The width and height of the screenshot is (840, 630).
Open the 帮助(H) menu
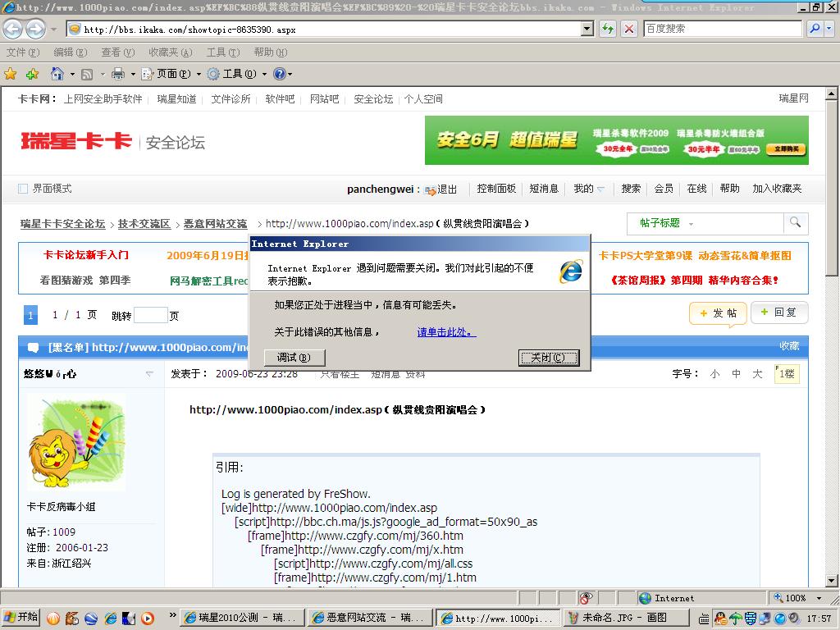271,52
